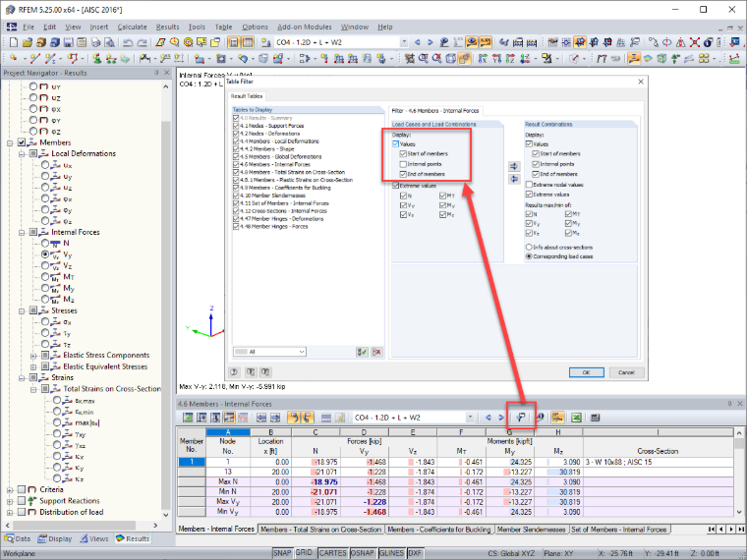Click the New file icon in main toolbar
747x560 pixels.
[14, 42]
